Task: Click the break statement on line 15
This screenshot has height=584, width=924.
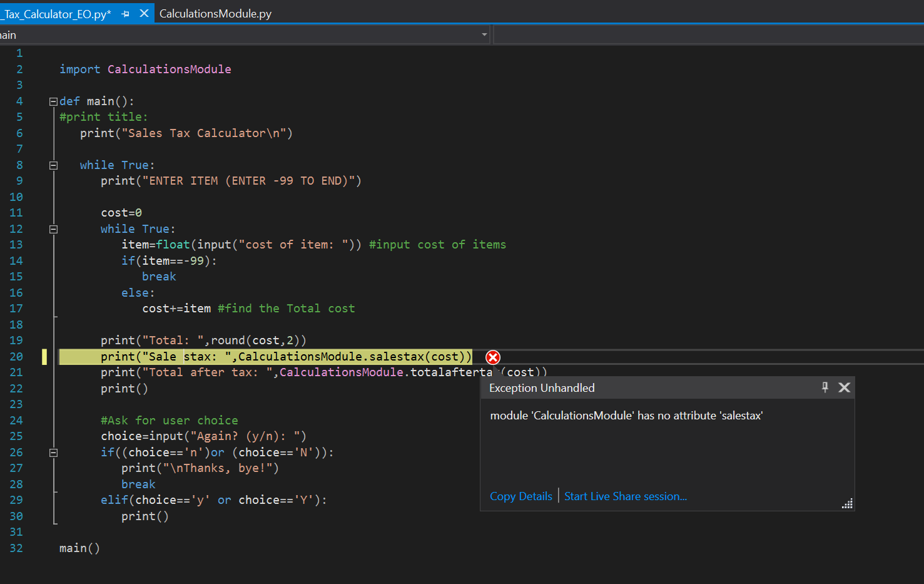Action: tap(159, 277)
